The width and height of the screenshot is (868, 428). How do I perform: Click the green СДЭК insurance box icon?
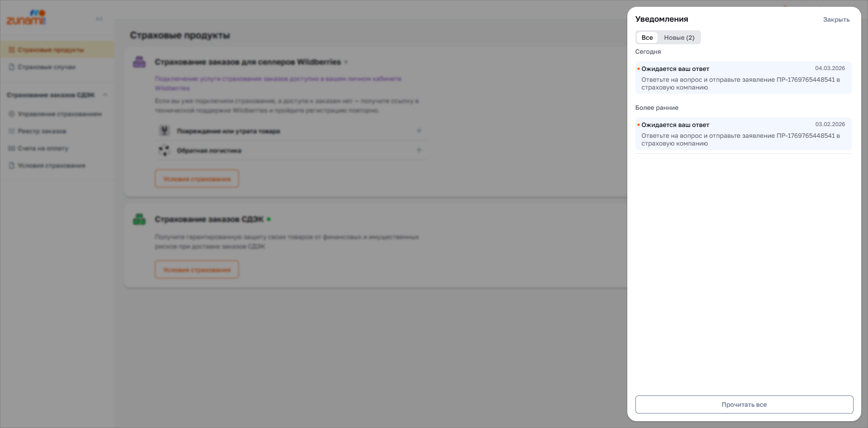pos(139,219)
